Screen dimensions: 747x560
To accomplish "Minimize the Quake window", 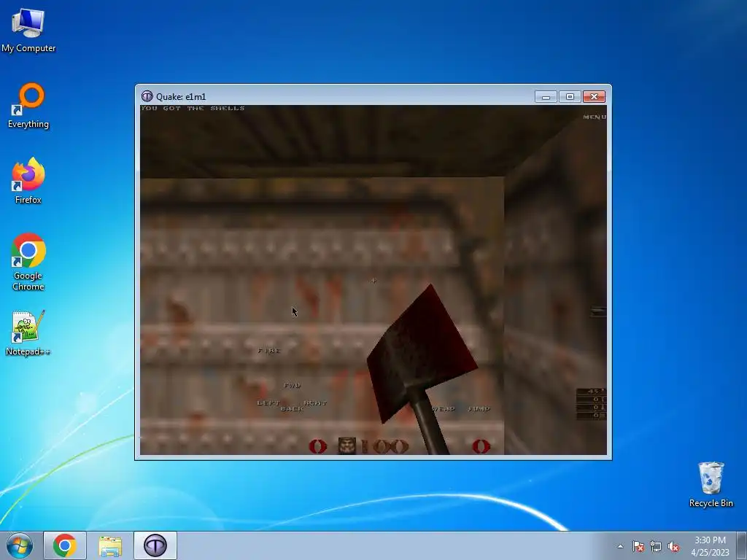I will pos(546,97).
